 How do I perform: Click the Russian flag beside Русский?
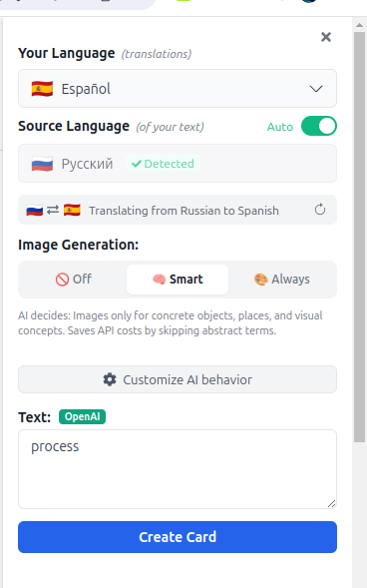pos(42,164)
